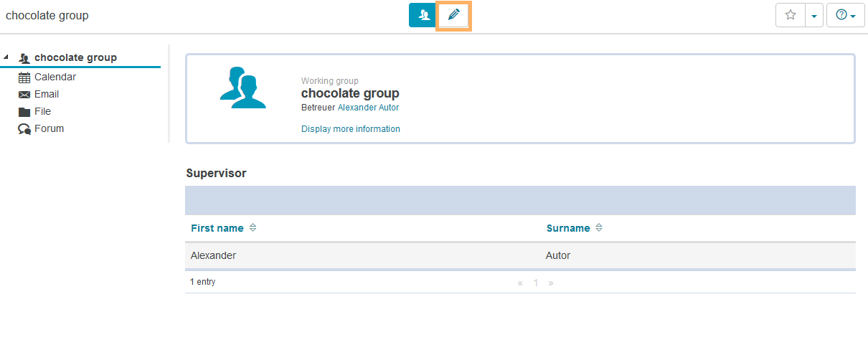The image size is (868, 340).
Task: Click the star favorite icon
Action: (x=791, y=15)
